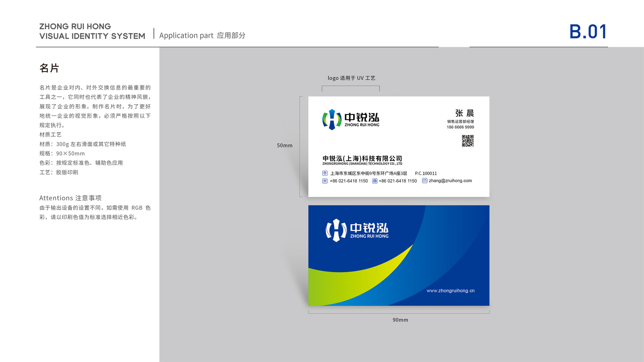The image size is (644, 362).
Task: Click the telephone icon before the first +86 number
Action: tap(325, 181)
